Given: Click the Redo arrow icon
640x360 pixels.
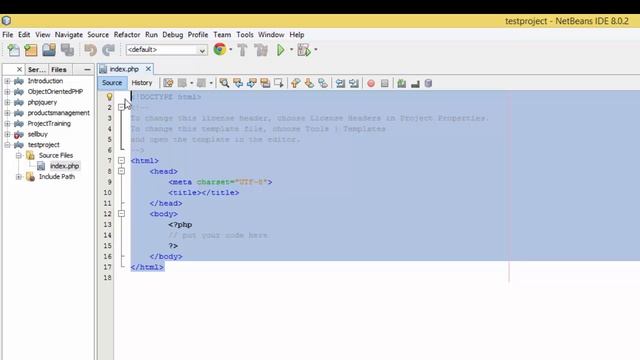Looking at the screenshot, I should pyautogui.click(x=108, y=50).
